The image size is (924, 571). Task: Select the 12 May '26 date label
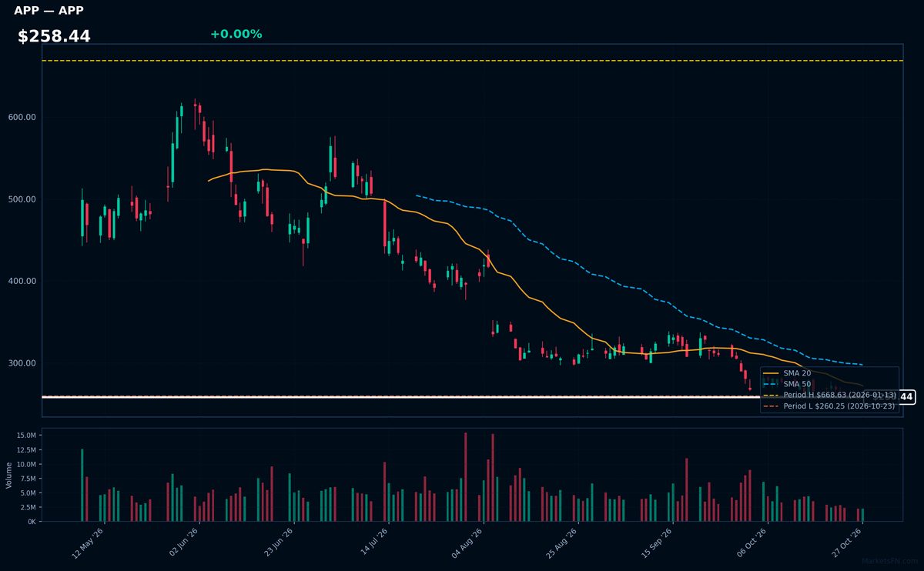point(88,543)
